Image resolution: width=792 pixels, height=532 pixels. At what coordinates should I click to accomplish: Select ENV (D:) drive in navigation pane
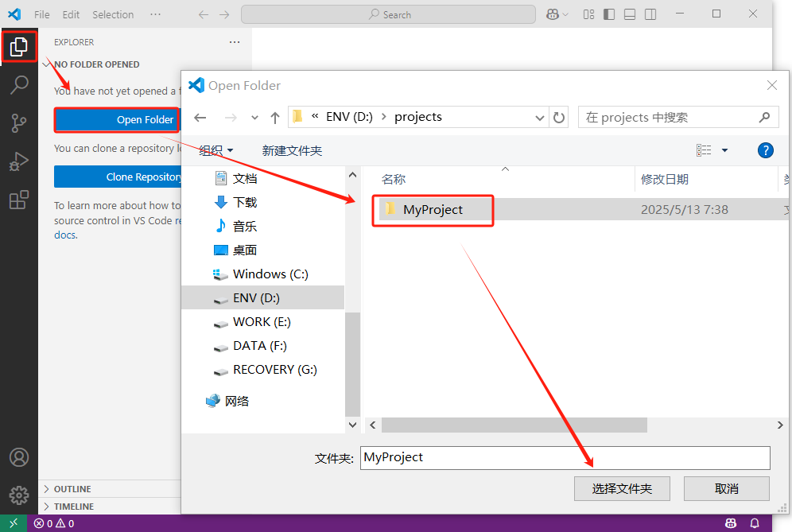[x=262, y=297]
